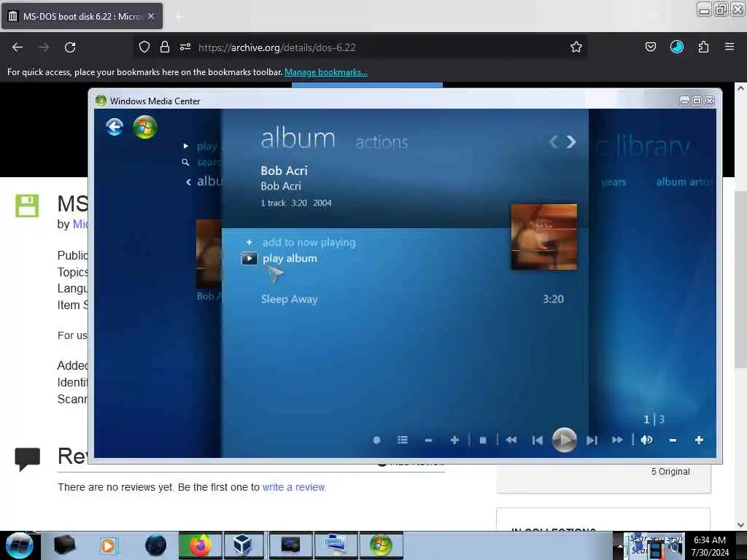Select the MS-DOS boot disk 6.22 tab
This screenshot has width=747, height=560.
coord(82,16)
